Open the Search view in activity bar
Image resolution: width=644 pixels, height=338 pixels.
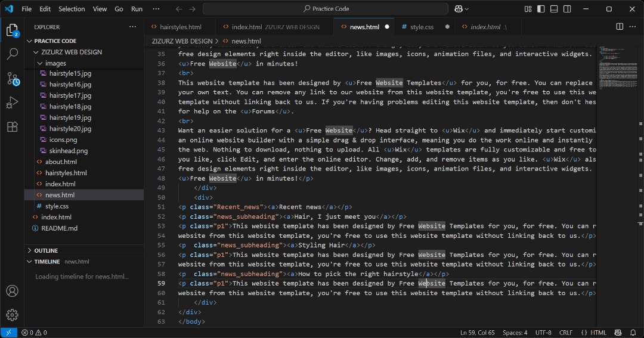point(13,54)
